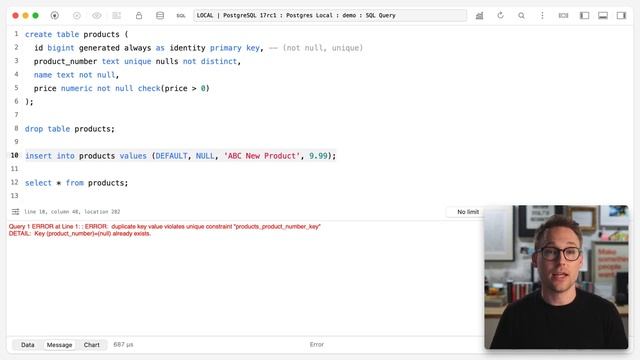Click line number 10 in gutter
The height and width of the screenshot is (360, 640).
pyautogui.click(x=15, y=156)
